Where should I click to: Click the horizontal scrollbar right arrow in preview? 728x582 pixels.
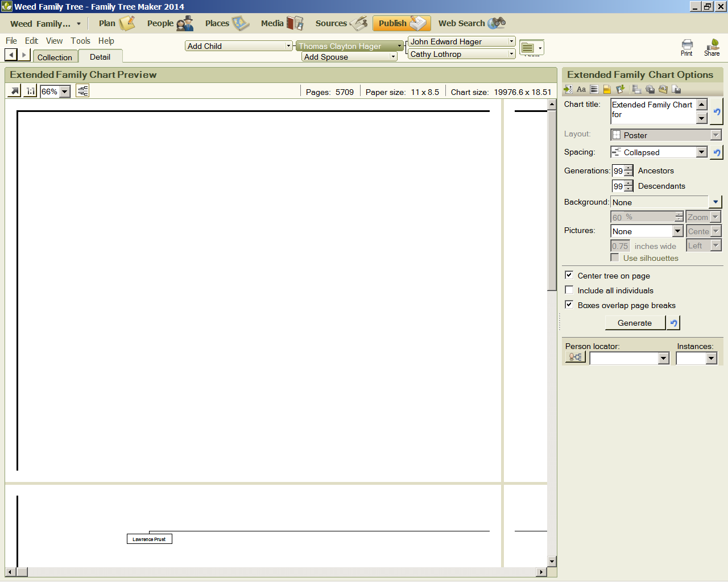coord(542,572)
